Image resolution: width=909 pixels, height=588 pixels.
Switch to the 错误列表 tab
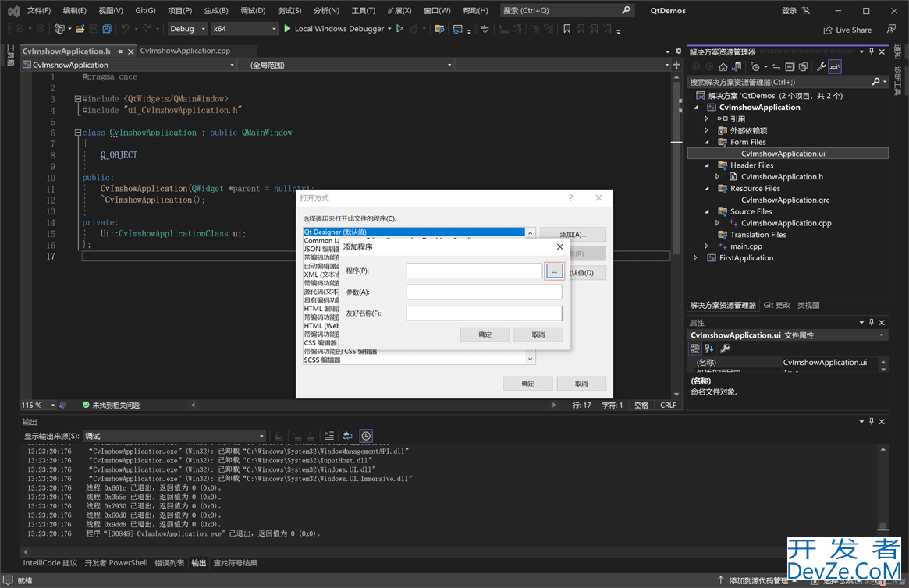point(169,562)
